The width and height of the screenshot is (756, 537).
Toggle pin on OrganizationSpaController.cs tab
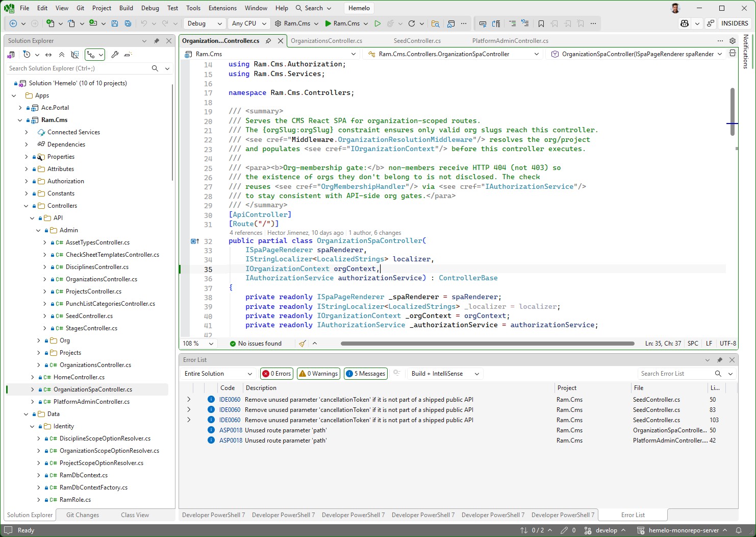[268, 41]
